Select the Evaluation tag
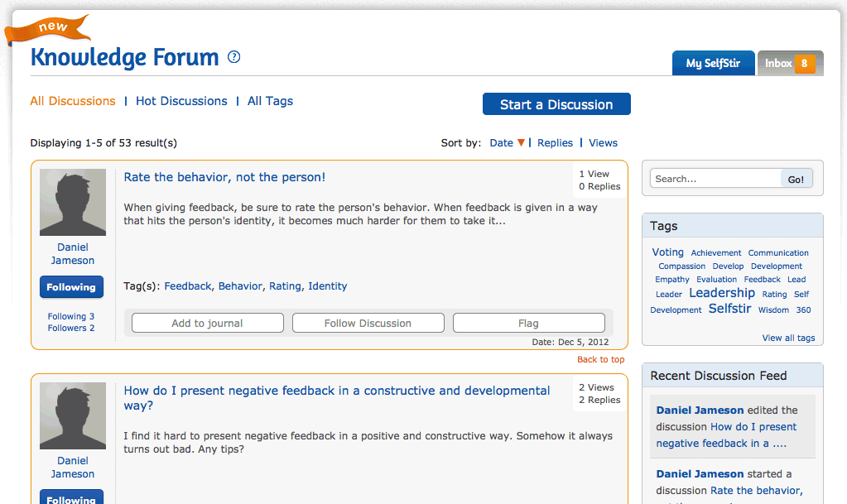Screen dimensions: 847x504 click(716, 279)
